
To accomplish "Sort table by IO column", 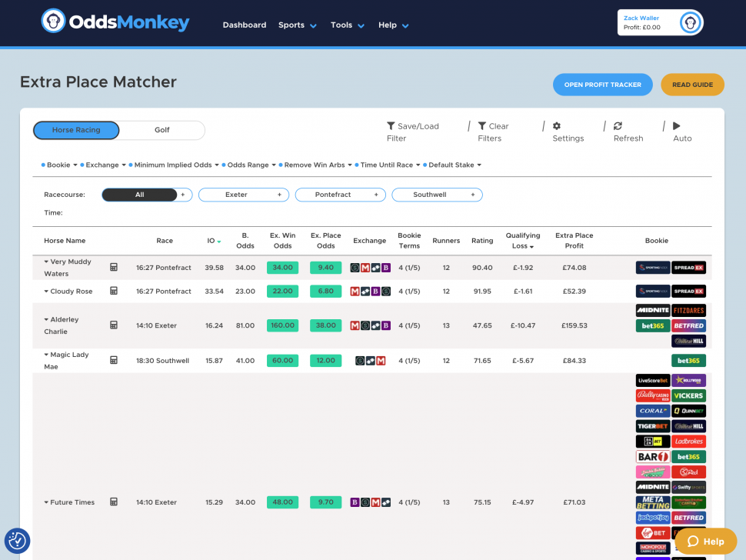I will pos(214,241).
